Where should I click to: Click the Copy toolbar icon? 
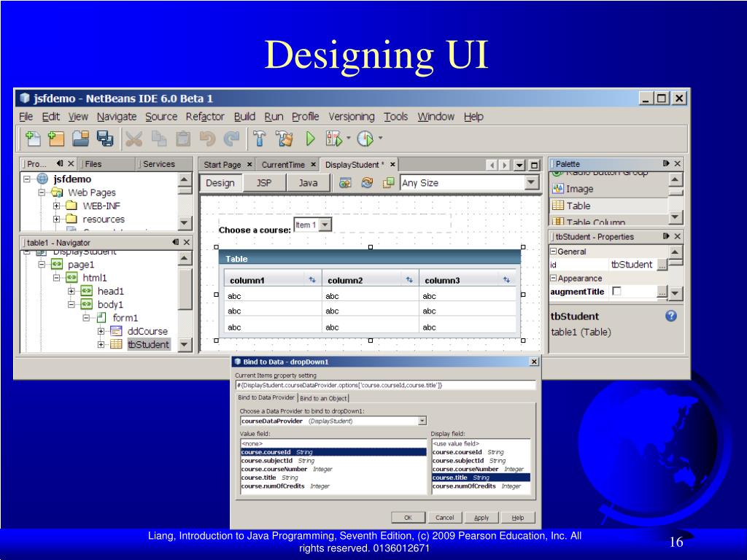(158, 139)
